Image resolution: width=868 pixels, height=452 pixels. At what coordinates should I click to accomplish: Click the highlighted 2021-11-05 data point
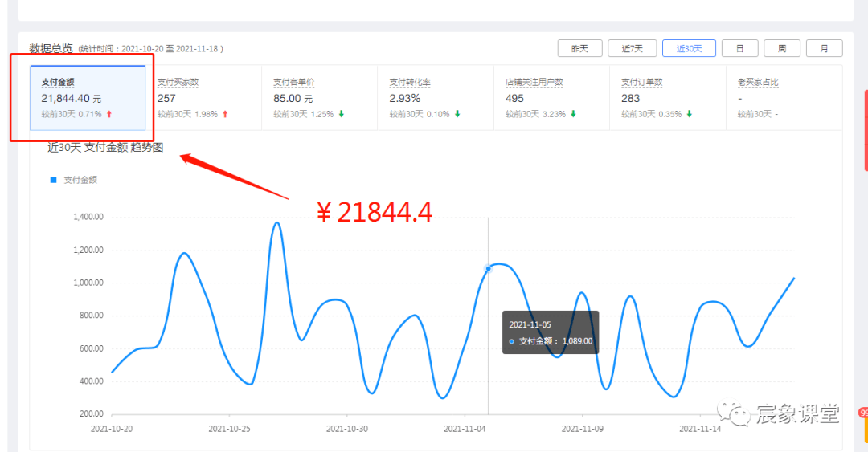pos(489,269)
